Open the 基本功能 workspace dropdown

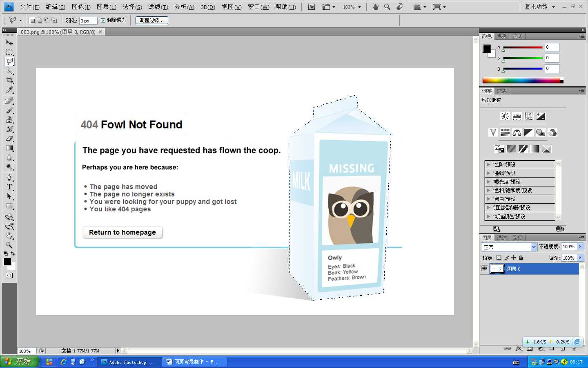pos(540,7)
